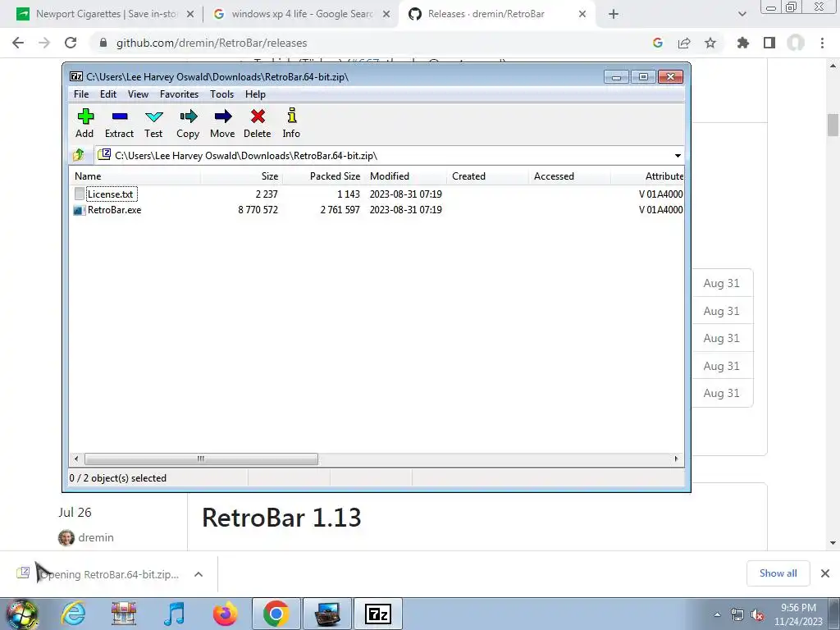Viewport: 840px width, 630px height.
Task: Open the Tools menu in 7-Zip
Action: [221, 94]
